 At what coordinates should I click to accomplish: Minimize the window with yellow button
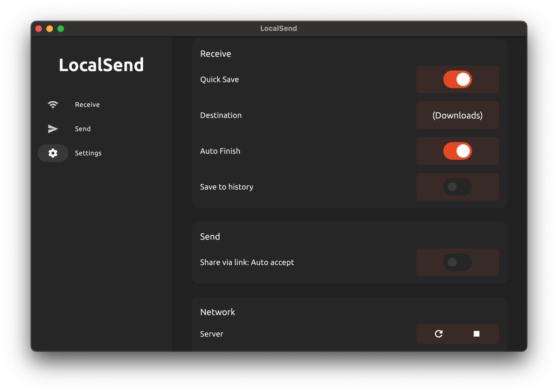[x=50, y=29]
